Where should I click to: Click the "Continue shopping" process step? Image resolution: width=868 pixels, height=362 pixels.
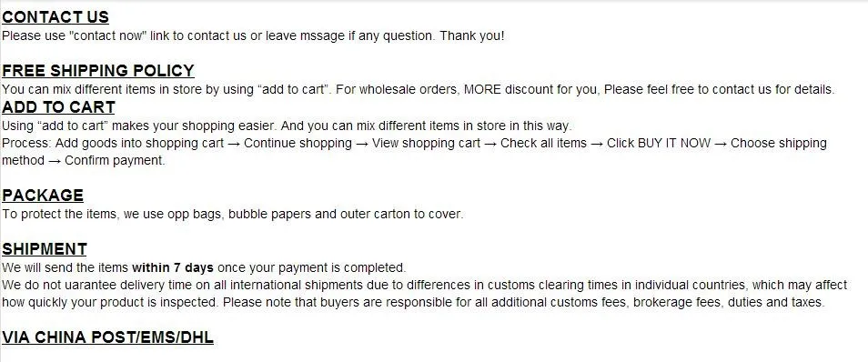298,143
